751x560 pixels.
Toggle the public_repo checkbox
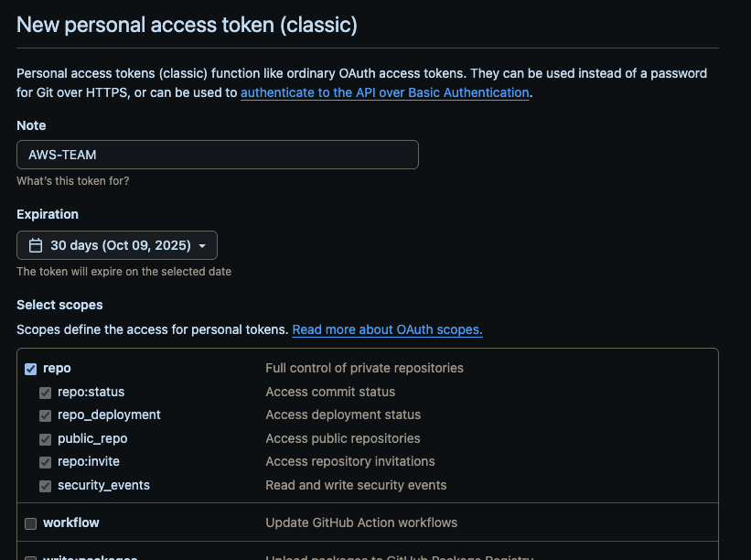tap(46, 439)
